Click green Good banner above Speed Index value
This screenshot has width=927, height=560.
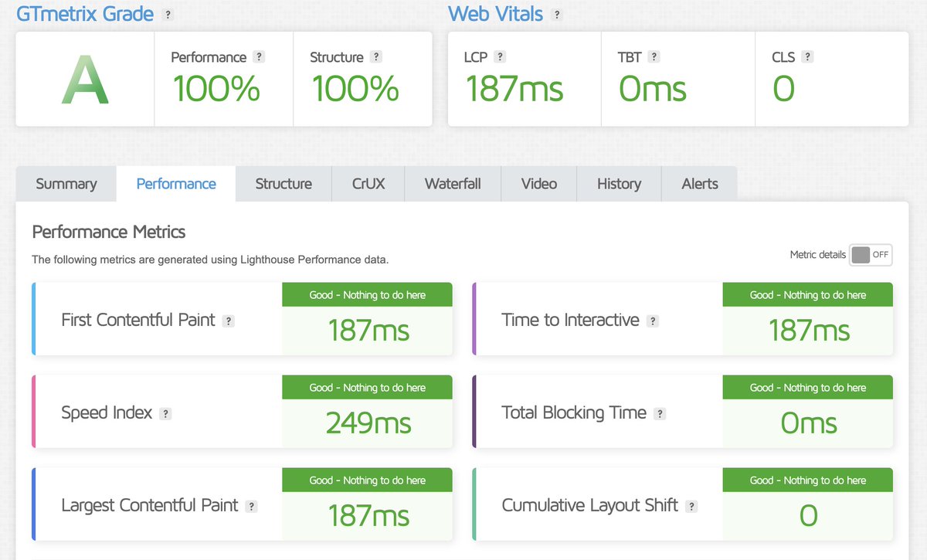click(x=368, y=388)
